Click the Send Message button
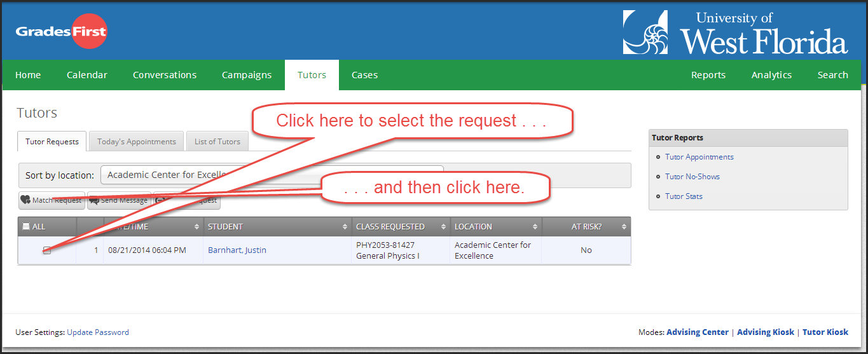This screenshot has height=354, width=868. click(x=119, y=200)
